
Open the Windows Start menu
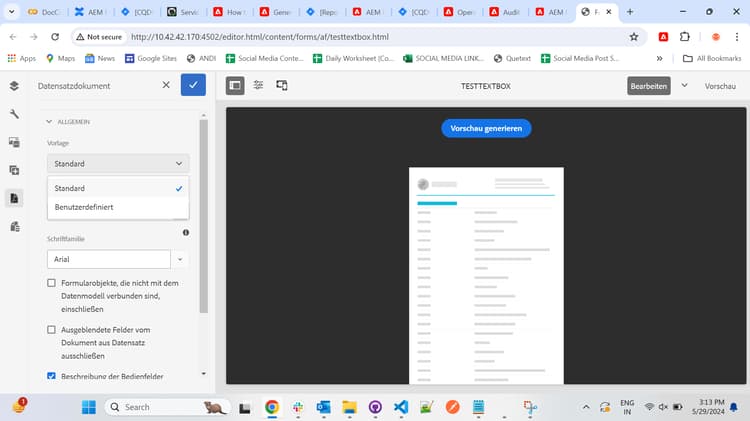point(88,407)
